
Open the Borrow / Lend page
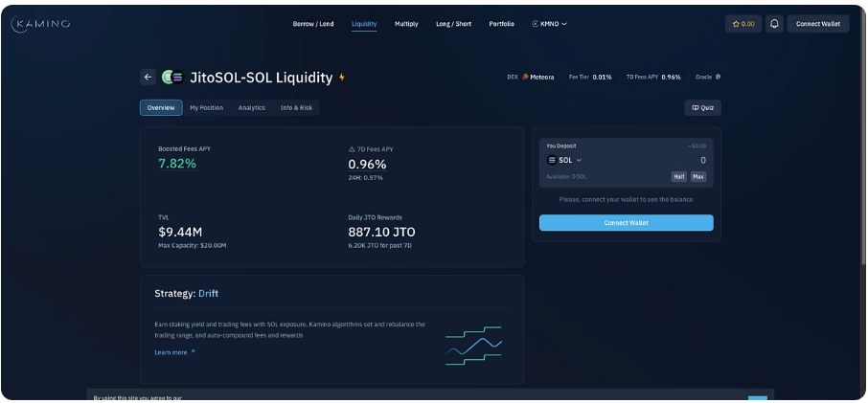(x=313, y=24)
